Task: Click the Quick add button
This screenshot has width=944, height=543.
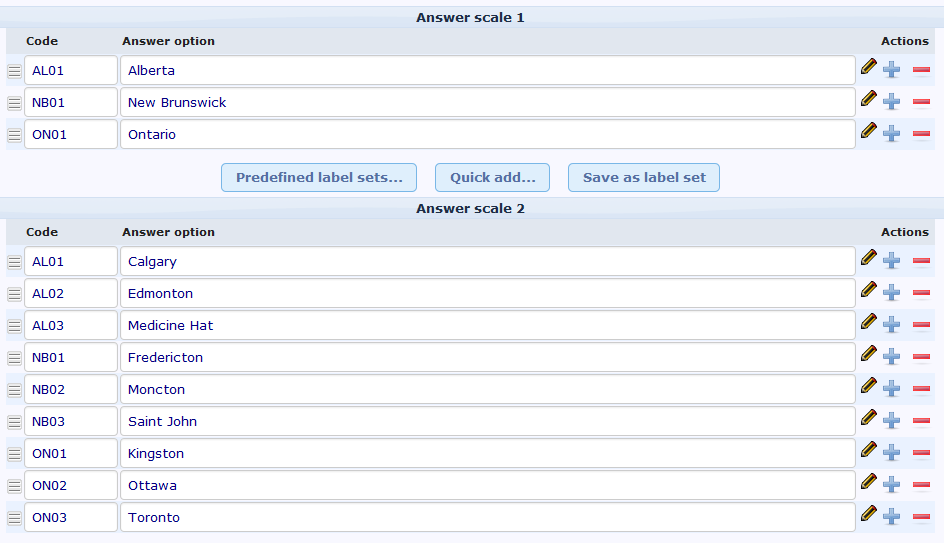Action: [492, 178]
